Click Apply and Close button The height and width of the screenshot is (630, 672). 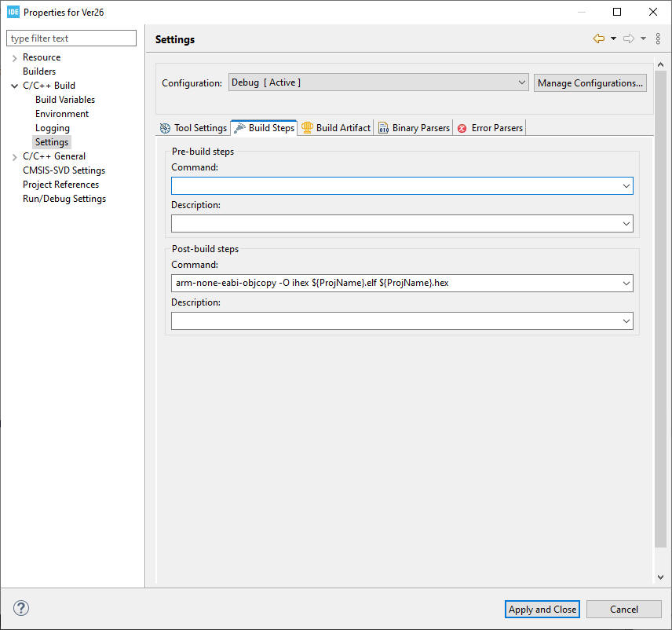point(542,609)
